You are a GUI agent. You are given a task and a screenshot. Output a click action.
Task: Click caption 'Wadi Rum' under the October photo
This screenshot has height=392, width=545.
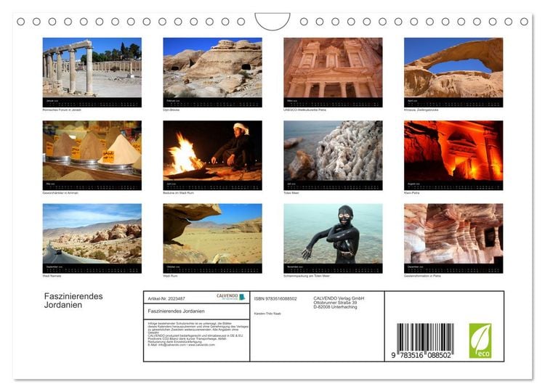pos(170,276)
